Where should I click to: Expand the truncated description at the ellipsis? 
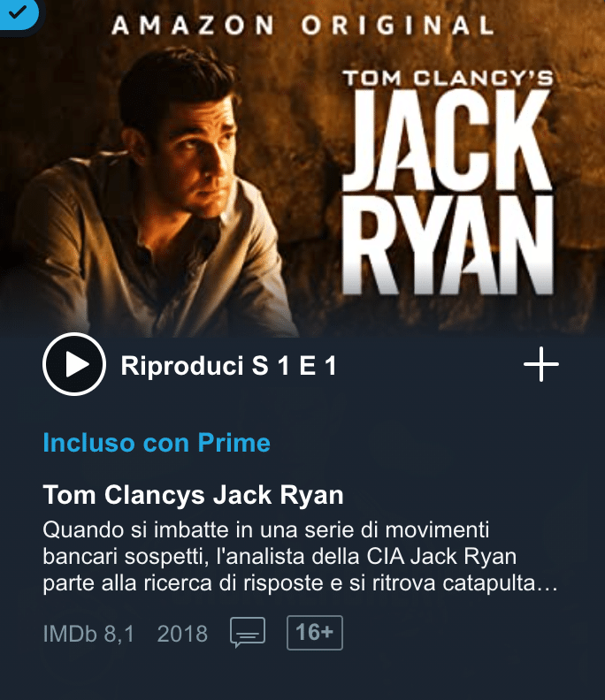tap(548, 583)
